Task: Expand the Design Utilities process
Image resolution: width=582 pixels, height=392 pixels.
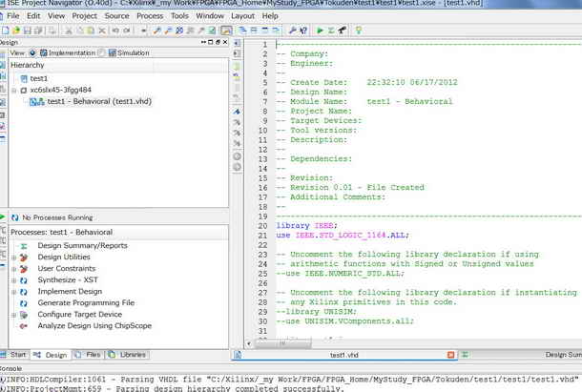Action: click(x=14, y=258)
